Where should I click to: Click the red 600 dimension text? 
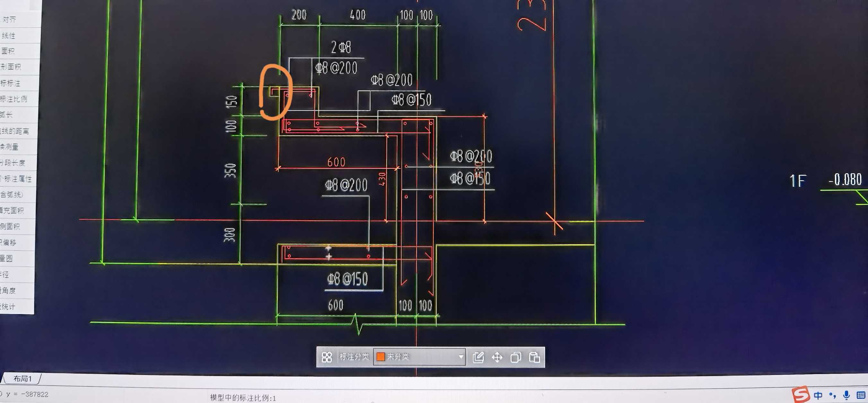(x=336, y=162)
